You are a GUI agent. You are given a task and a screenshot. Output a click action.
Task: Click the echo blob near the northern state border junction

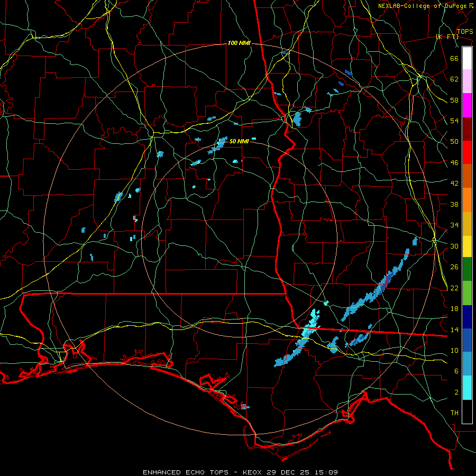[297, 119]
